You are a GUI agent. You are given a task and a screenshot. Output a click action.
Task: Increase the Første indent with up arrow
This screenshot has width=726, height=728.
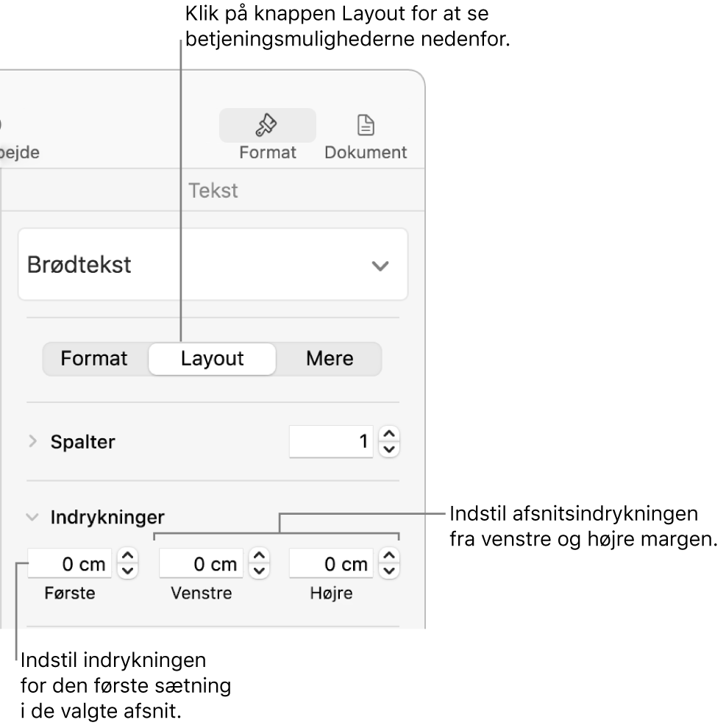pos(128,556)
